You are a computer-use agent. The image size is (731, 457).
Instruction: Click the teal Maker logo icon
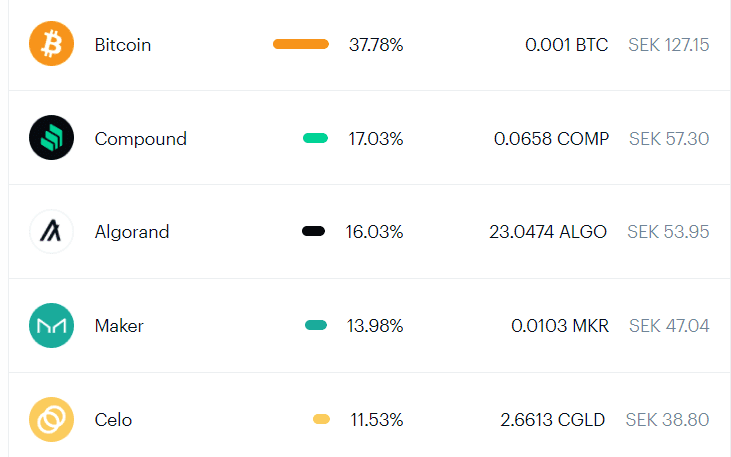point(52,326)
